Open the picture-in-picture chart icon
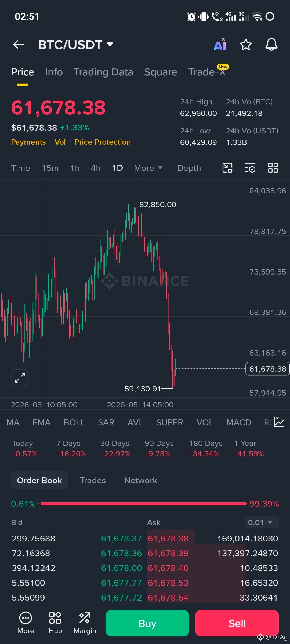The width and height of the screenshot is (290, 644). 227,168
